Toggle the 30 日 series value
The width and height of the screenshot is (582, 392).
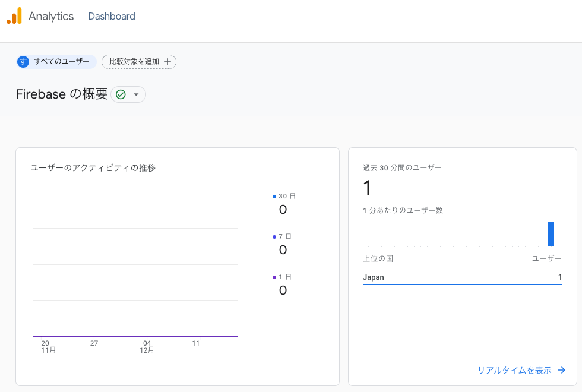(283, 210)
